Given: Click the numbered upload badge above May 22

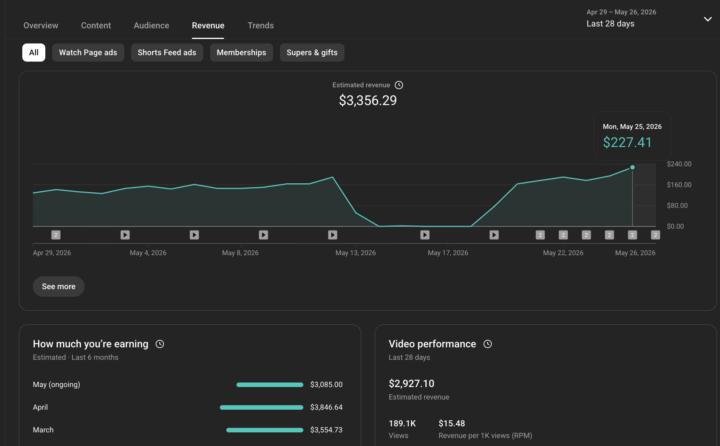Looking at the screenshot, I should coord(563,235).
